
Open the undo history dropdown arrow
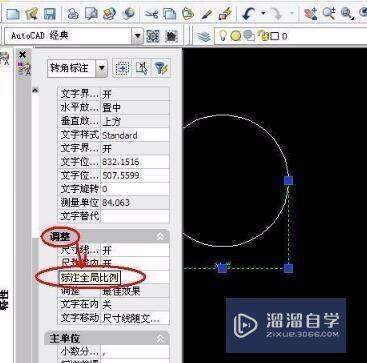click(x=263, y=14)
